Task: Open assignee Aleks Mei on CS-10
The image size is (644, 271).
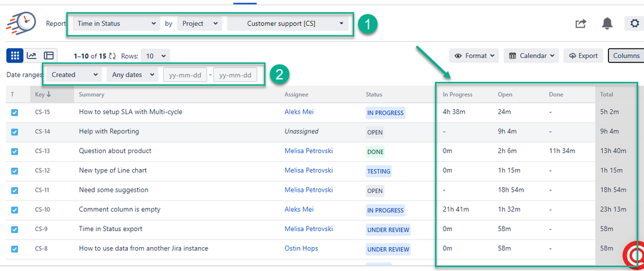Action: 299,209
